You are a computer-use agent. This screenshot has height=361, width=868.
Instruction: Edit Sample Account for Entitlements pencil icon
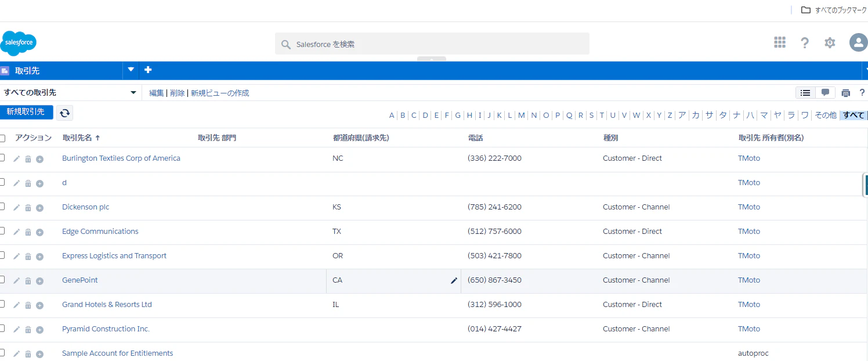[x=16, y=353]
